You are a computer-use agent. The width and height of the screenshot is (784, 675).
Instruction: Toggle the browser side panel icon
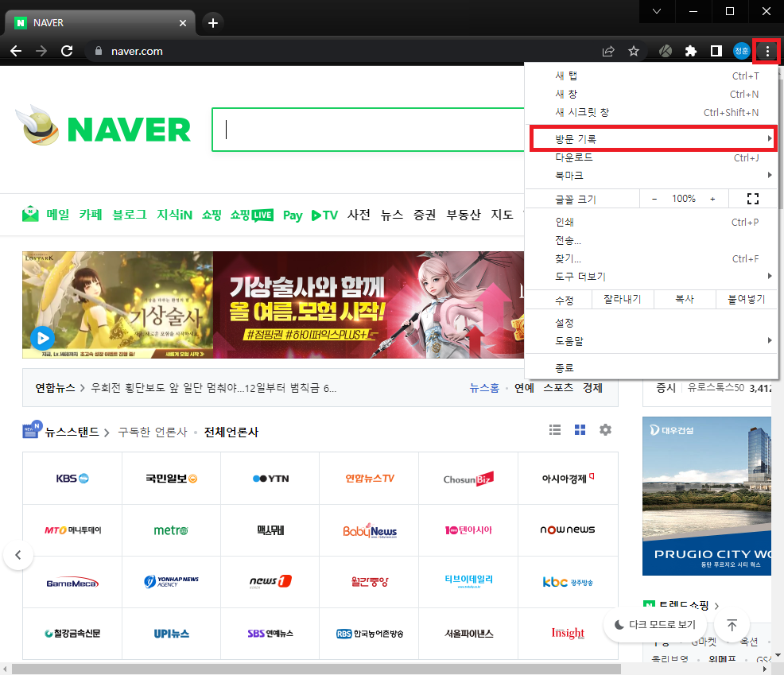click(x=716, y=51)
